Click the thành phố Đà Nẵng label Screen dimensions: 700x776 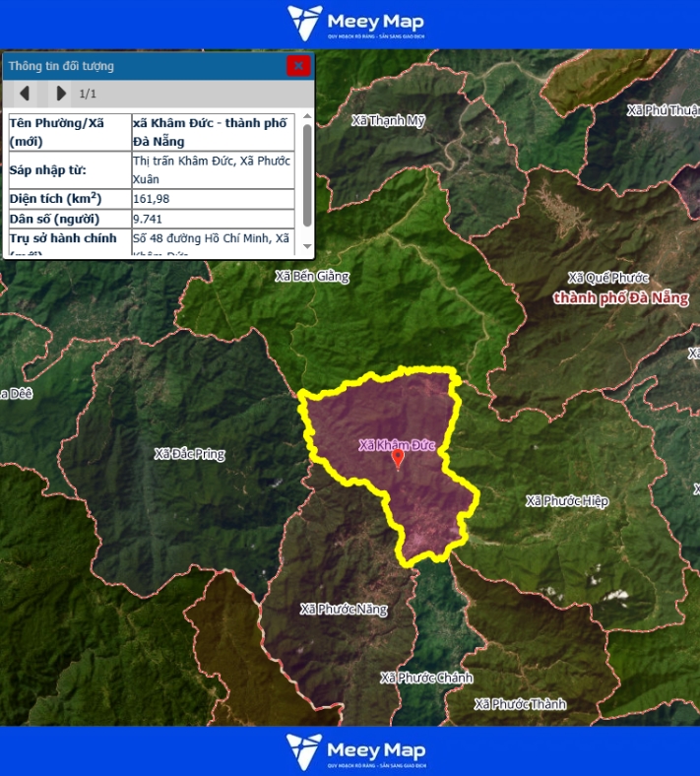point(621,297)
